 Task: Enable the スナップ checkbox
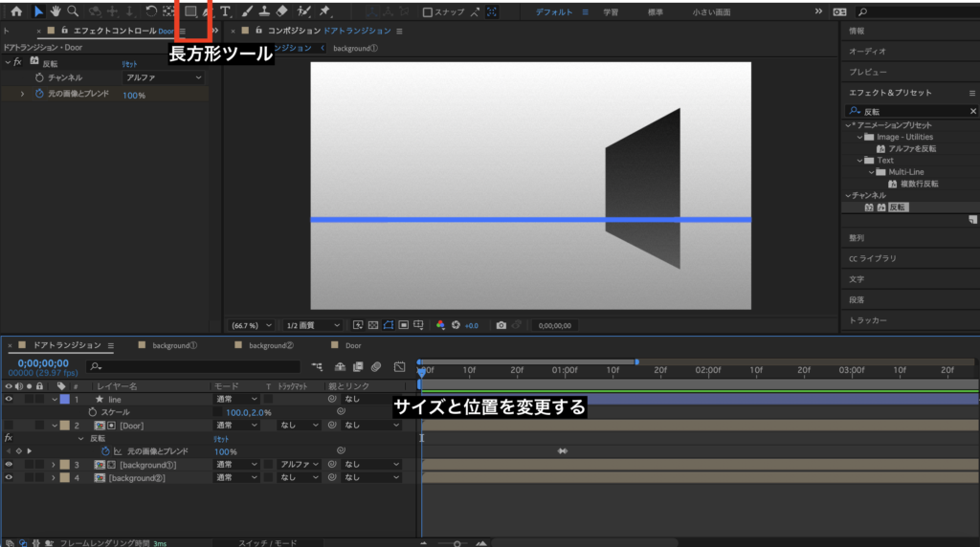click(x=428, y=12)
